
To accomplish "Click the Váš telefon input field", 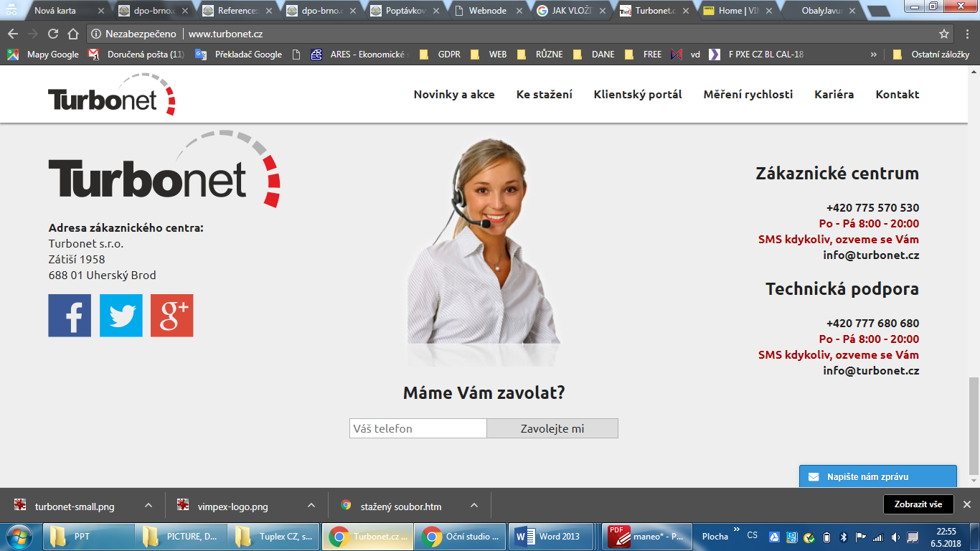I will pos(418,428).
